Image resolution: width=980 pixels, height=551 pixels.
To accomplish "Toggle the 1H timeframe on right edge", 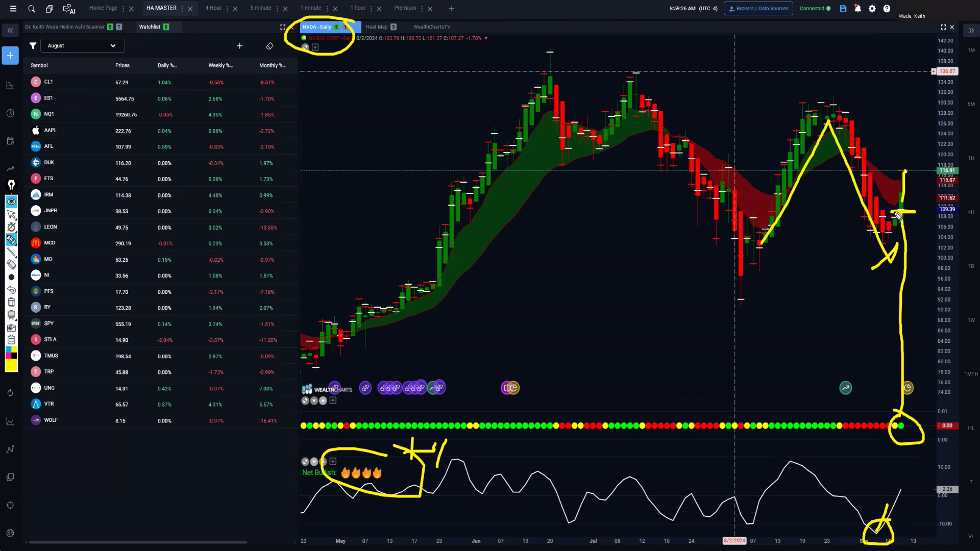I will (971, 159).
